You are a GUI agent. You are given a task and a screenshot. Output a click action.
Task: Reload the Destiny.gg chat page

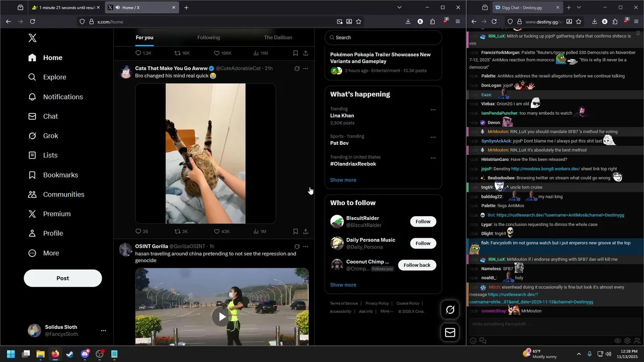coord(494,22)
